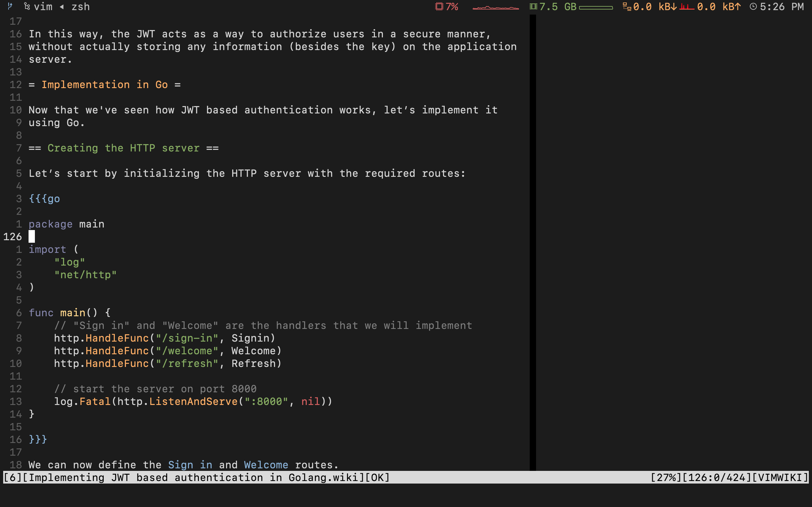
Task: Click the triangle separator between vim and zsh
Action: 62,7
